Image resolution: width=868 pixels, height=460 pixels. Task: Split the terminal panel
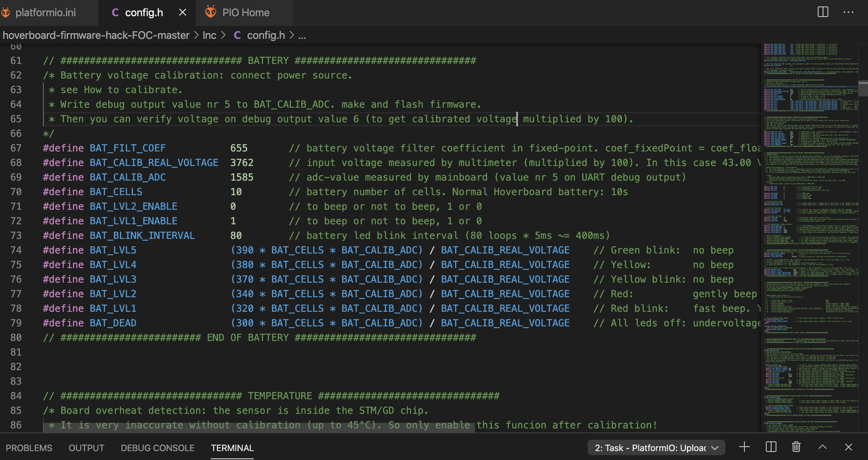tap(771, 447)
